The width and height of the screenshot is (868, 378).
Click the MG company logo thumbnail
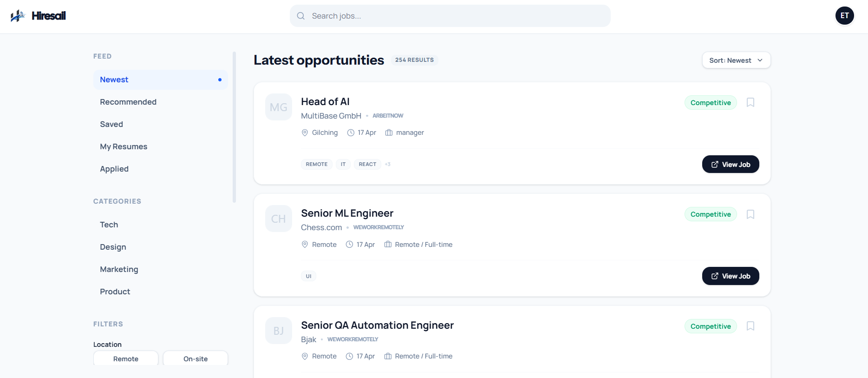[279, 107]
